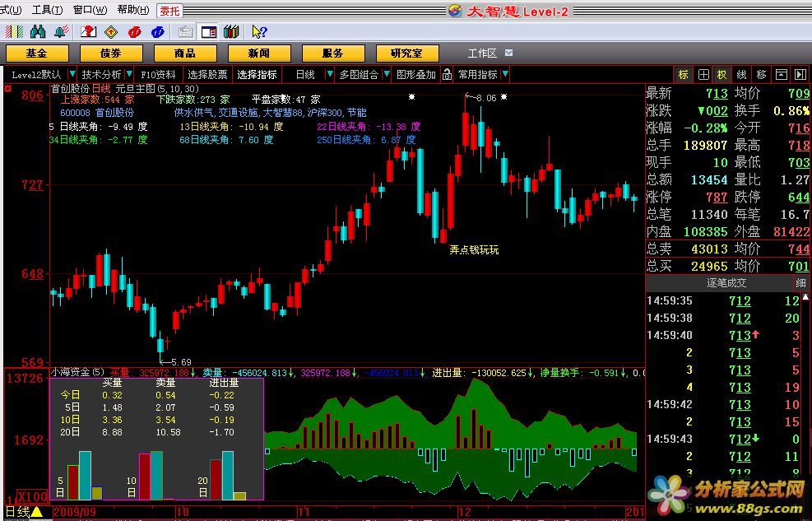Toggle the 标 annotation button

click(684, 75)
